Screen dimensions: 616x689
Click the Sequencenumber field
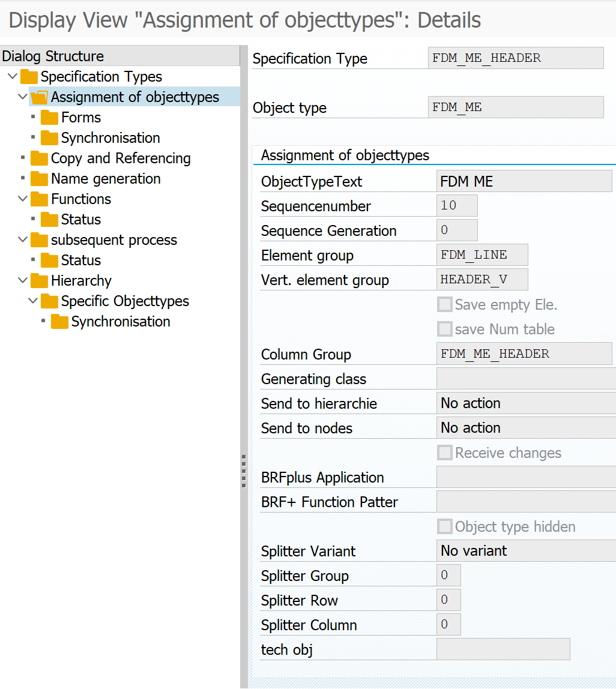tap(457, 206)
